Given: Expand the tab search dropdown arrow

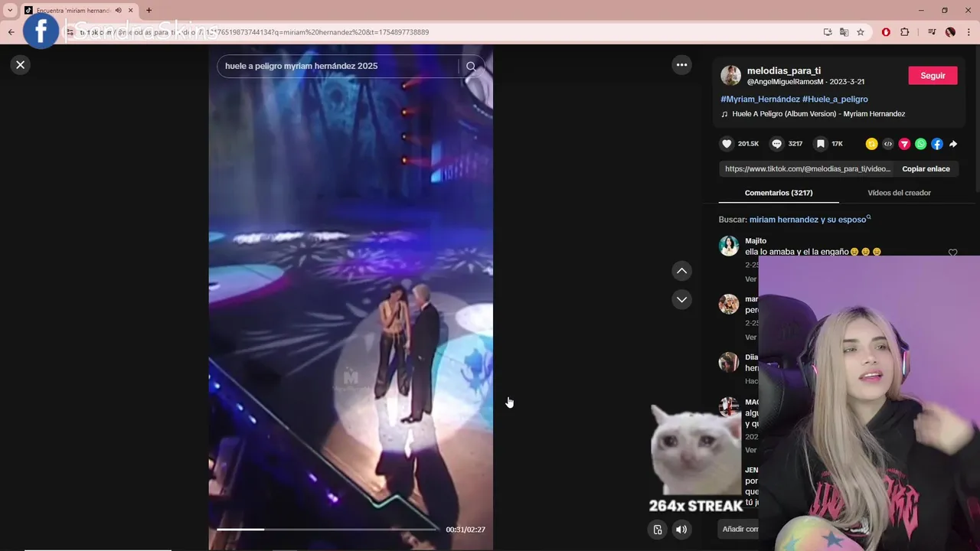Looking at the screenshot, I should (x=10, y=11).
